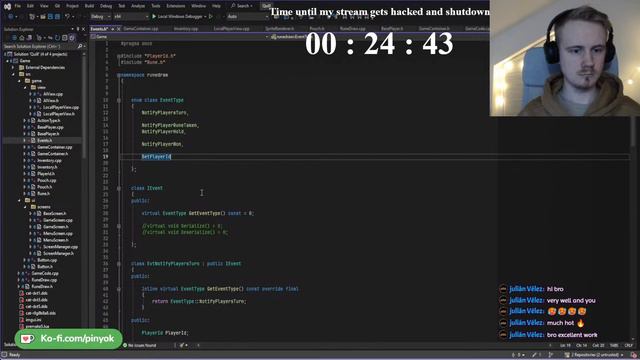Click Start Without Debugging outline play icon
The height and width of the screenshot is (360, 640).
tap(211, 17)
